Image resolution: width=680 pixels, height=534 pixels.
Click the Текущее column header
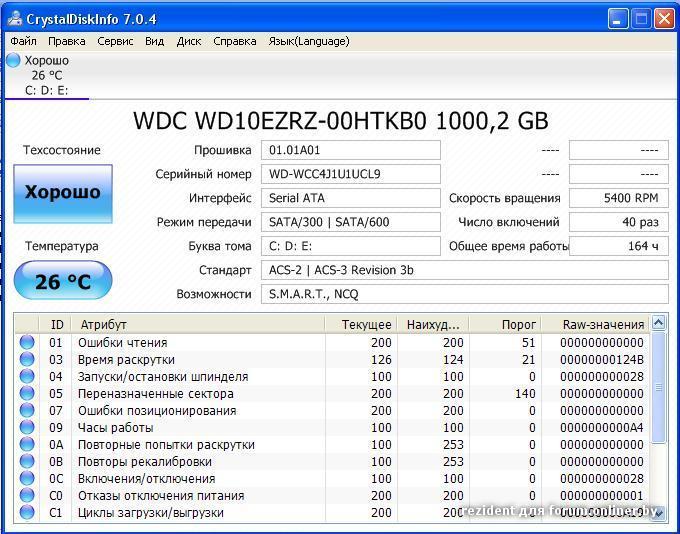pos(361,324)
